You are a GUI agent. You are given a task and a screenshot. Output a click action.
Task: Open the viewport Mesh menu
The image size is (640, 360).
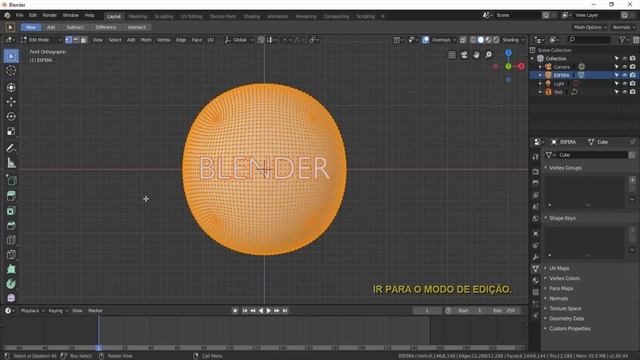[x=146, y=40]
